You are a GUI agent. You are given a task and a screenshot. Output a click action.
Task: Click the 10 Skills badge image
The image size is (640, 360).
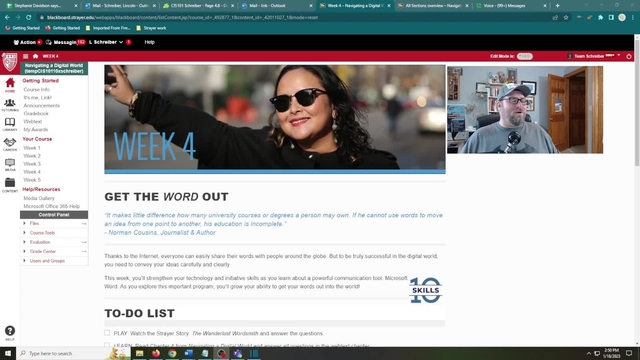pos(425,290)
